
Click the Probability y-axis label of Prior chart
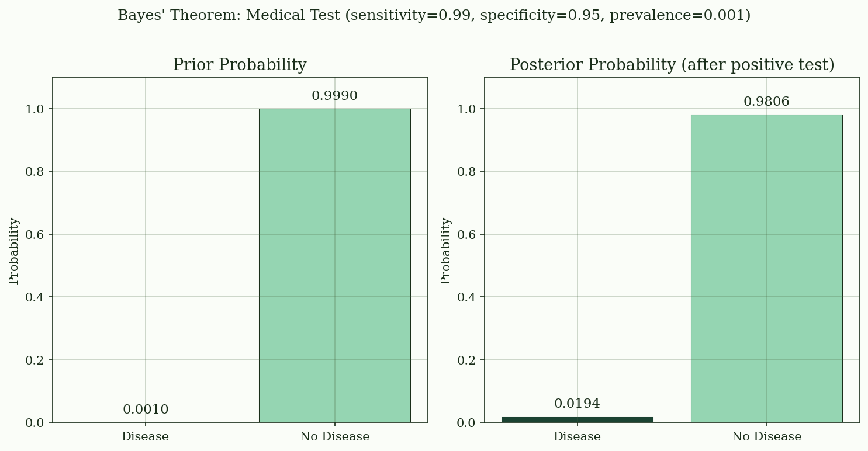[x=14, y=251]
